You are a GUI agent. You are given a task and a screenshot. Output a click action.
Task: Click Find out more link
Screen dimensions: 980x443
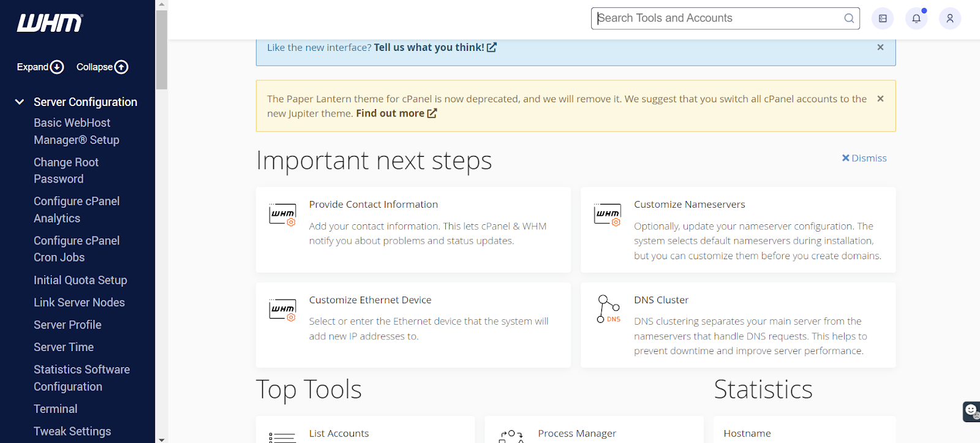[x=396, y=113]
